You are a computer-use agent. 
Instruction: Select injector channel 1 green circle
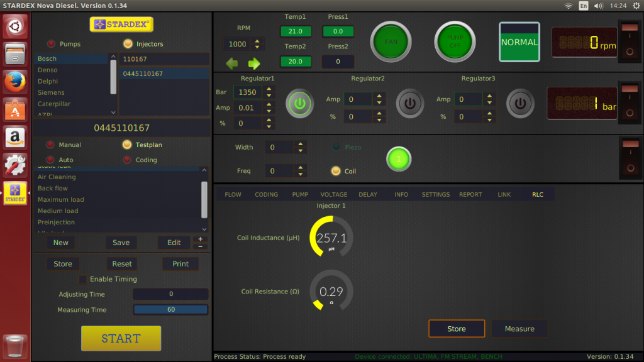tap(398, 159)
